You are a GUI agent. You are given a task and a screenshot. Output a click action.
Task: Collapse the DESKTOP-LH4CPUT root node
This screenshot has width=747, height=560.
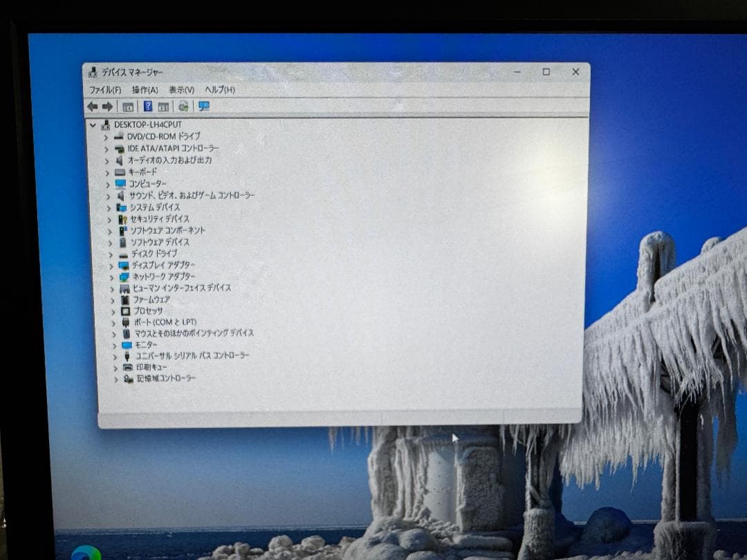click(x=93, y=125)
